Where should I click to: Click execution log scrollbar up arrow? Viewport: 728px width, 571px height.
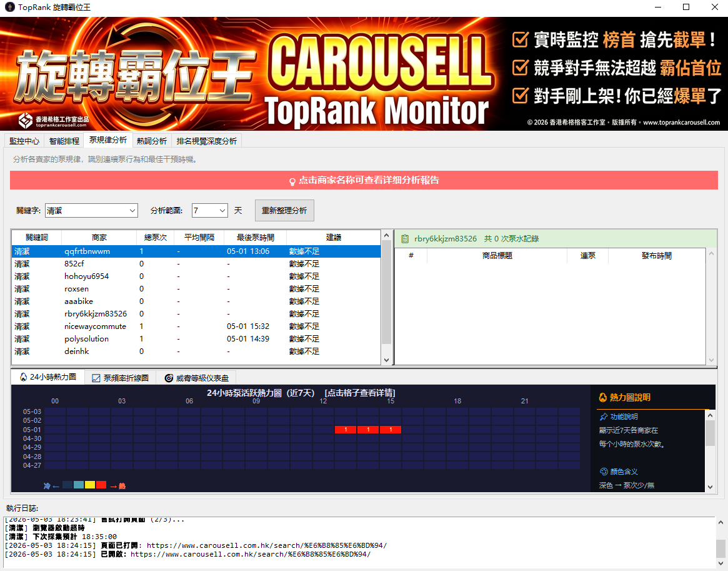[x=721, y=522]
